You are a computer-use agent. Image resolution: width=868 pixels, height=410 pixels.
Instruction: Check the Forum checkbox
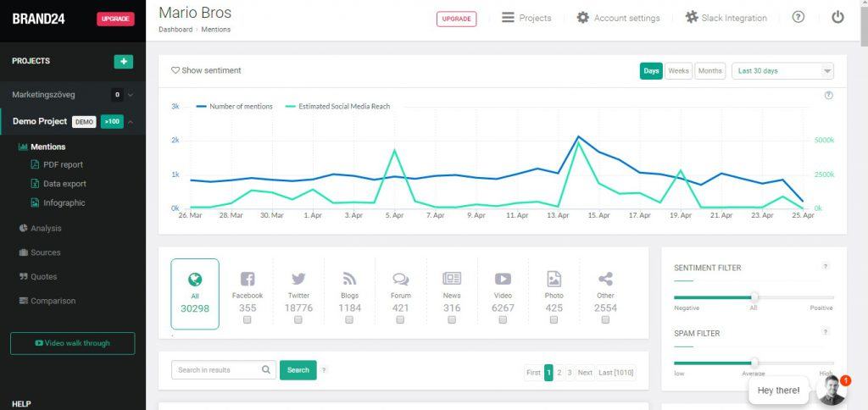click(400, 320)
